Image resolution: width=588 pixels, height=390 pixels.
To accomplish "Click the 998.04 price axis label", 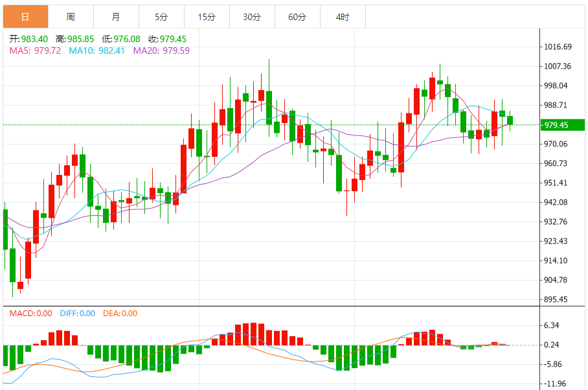I will point(556,86).
